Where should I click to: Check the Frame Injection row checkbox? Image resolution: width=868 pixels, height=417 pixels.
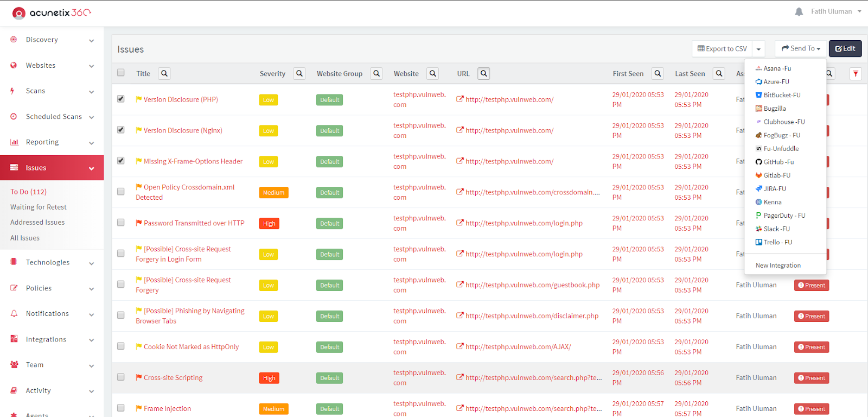tap(121, 408)
